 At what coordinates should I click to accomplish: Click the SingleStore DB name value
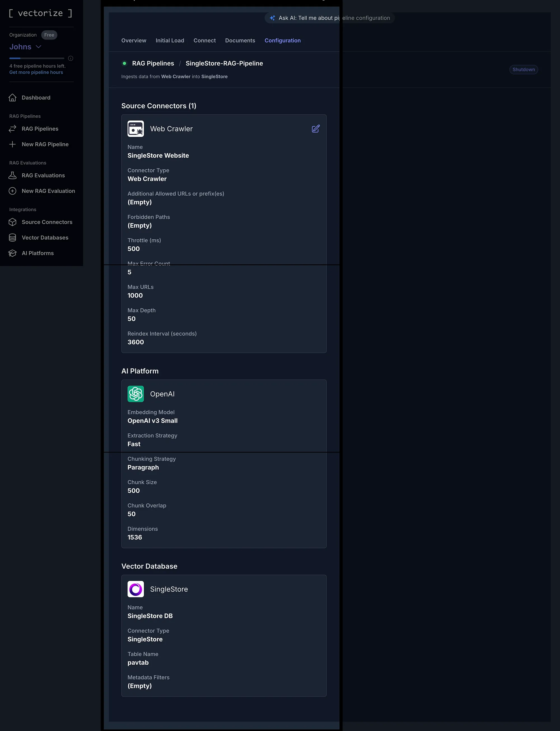(150, 616)
